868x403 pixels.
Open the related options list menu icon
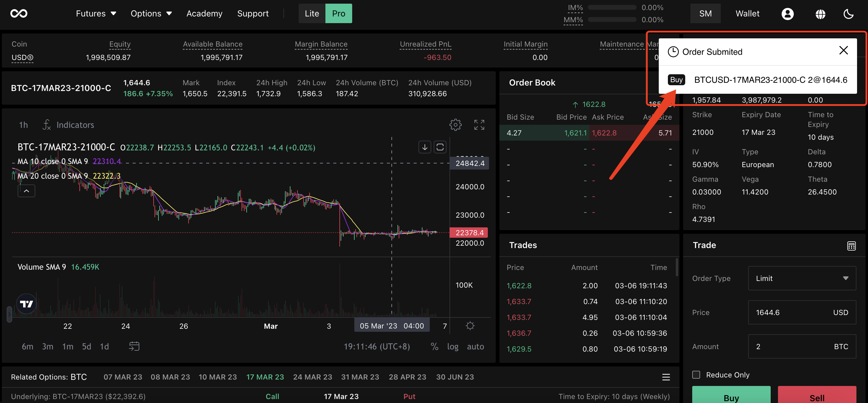(666, 377)
